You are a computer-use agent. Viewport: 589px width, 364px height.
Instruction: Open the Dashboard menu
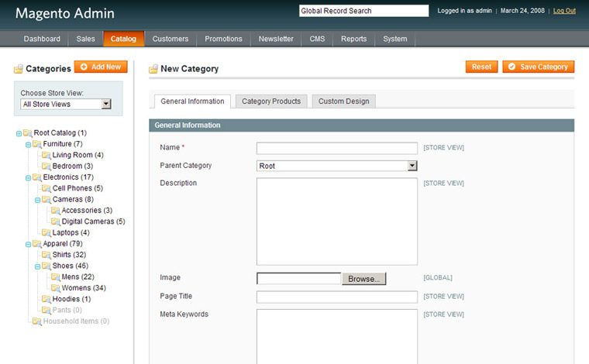(x=42, y=39)
